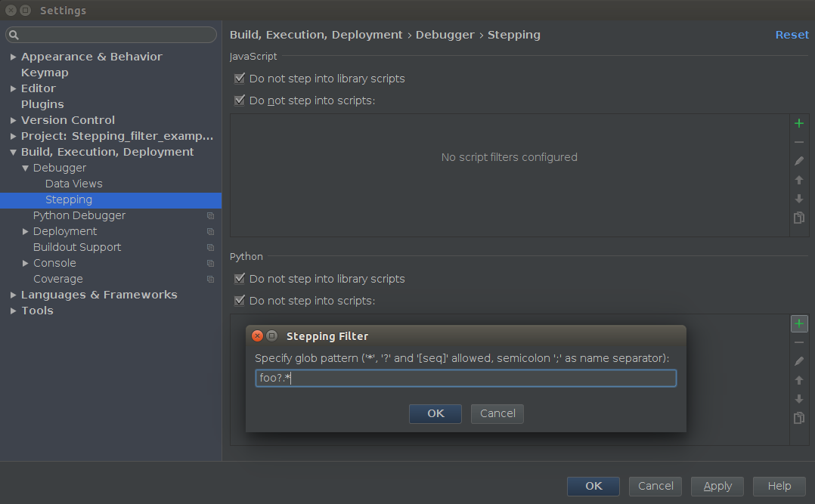
Task: Toggle JavaScript 'Do not step into library scripts'
Action: click(240, 79)
